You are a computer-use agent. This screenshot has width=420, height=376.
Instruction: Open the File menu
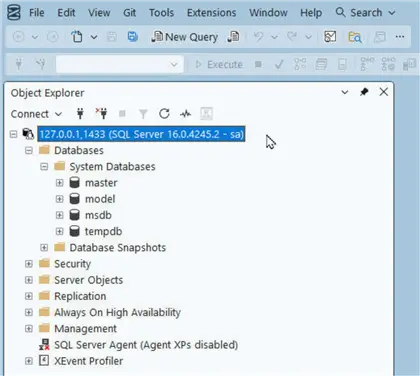click(x=36, y=13)
